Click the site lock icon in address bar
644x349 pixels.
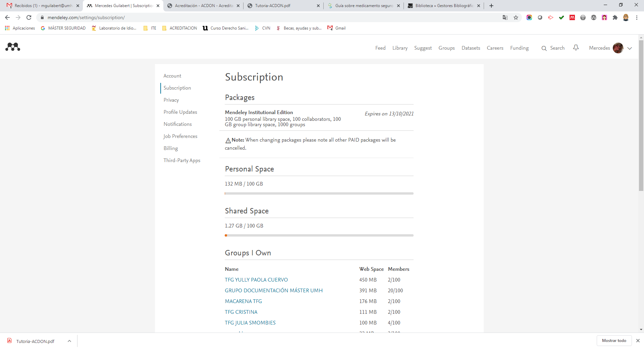click(x=42, y=17)
